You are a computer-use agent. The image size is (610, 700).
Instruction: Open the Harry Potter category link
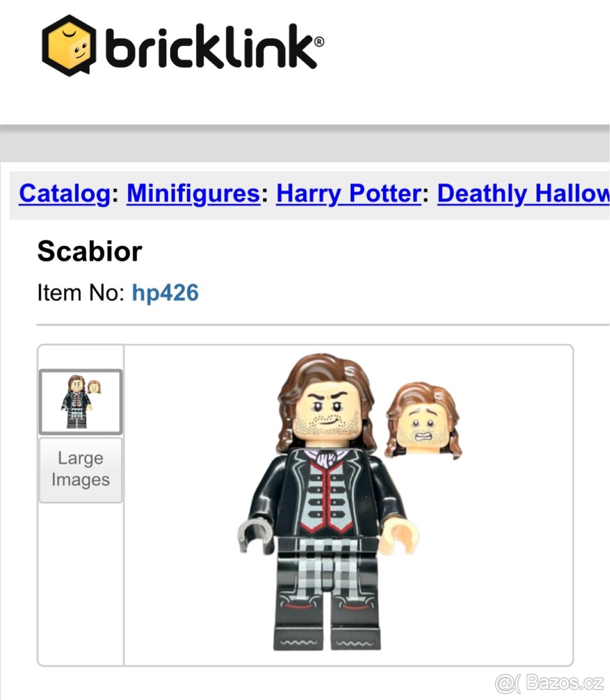(348, 194)
